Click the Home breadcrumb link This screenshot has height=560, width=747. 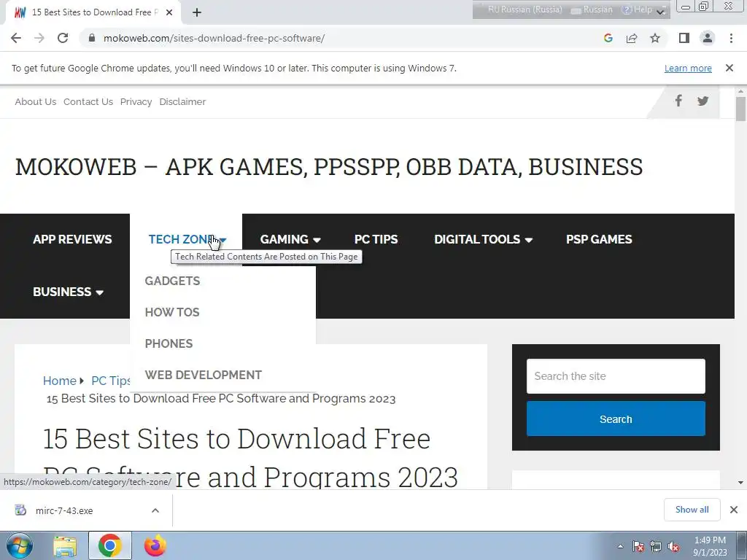coord(60,381)
